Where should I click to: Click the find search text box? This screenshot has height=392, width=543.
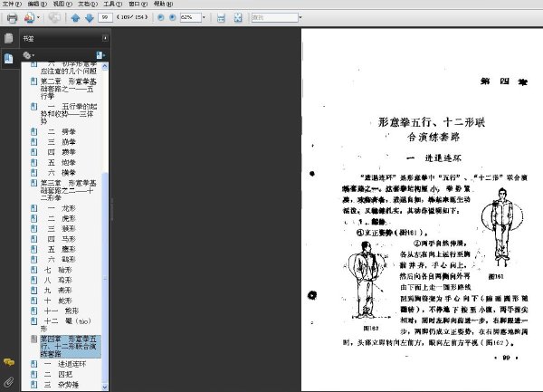274,17
